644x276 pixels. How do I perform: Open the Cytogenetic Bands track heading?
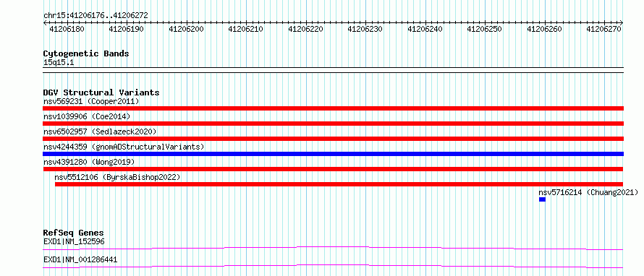(86, 53)
